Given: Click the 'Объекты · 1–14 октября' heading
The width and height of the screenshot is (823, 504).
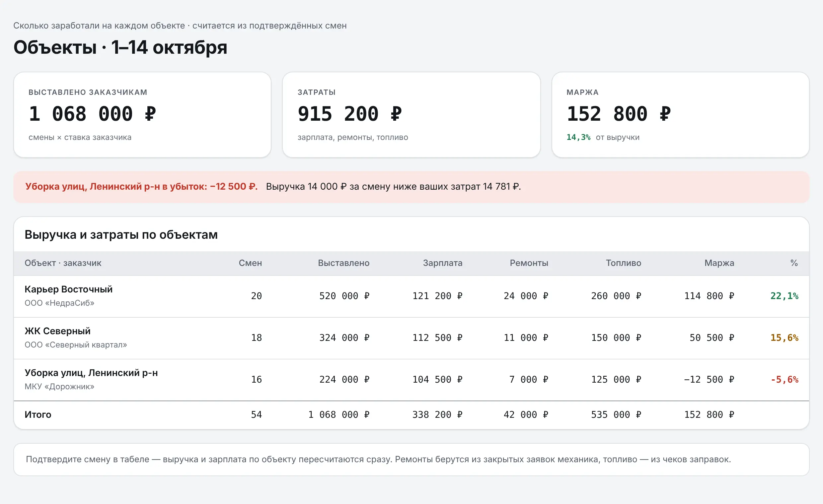Looking at the screenshot, I should [x=120, y=47].
